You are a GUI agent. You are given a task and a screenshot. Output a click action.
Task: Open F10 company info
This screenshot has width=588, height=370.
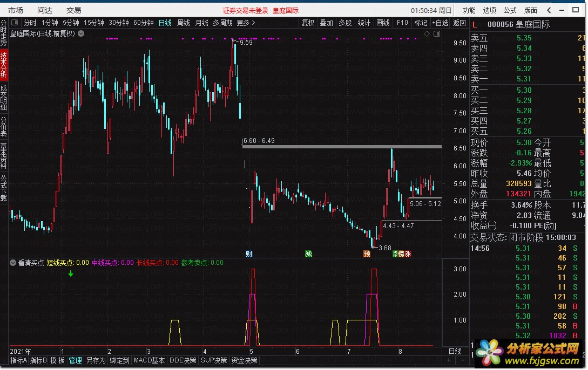[x=402, y=23]
